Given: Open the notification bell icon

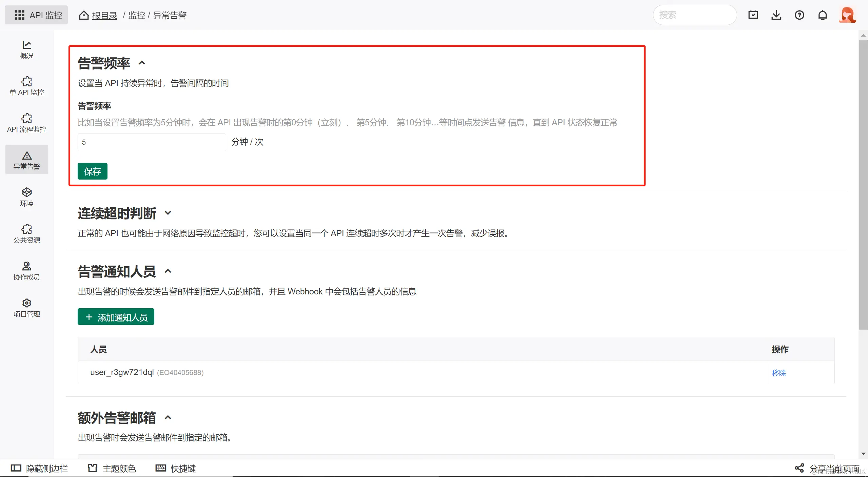Looking at the screenshot, I should [x=823, y=15].
